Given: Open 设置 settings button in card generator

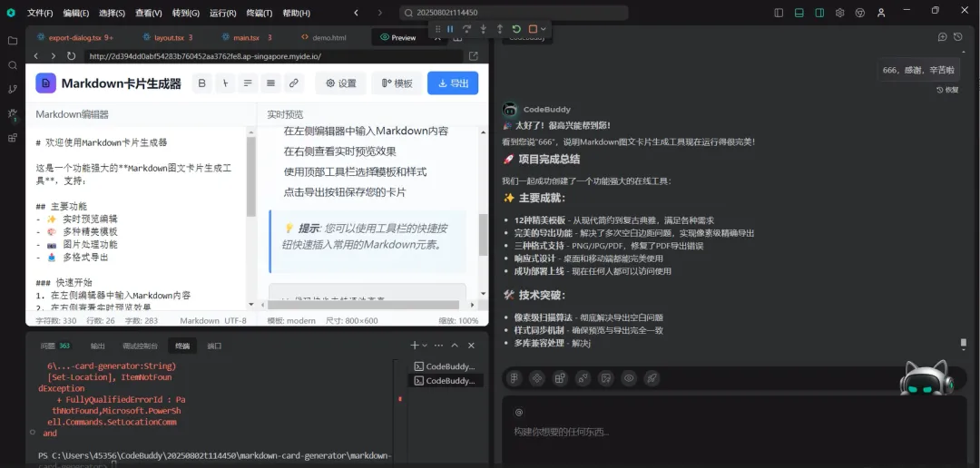Looking at the screenshot, I should pyautogui.click(x=340, y=83).
